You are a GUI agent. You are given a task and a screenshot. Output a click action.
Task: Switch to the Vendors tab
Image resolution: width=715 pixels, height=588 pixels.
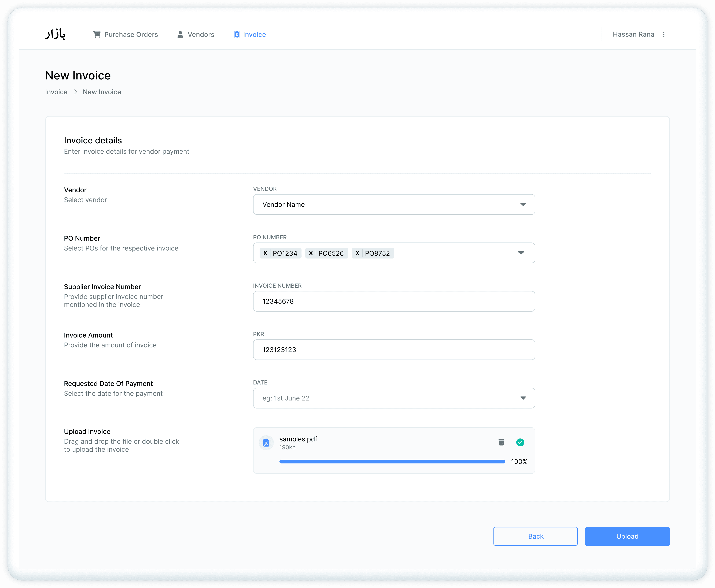pos(196,35)
